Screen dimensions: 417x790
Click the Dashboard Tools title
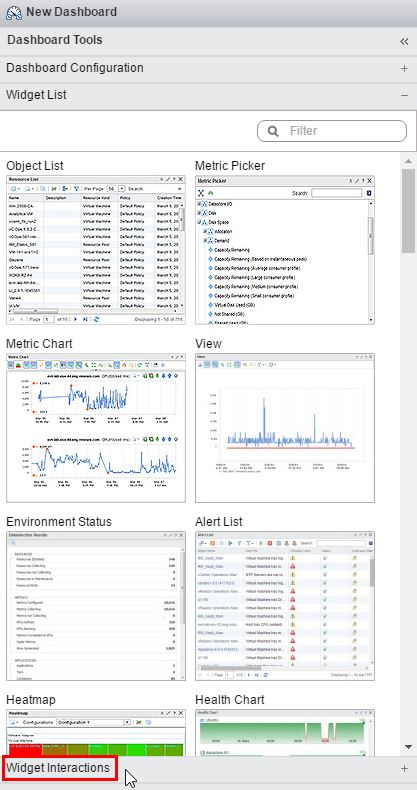pos(54,40)
